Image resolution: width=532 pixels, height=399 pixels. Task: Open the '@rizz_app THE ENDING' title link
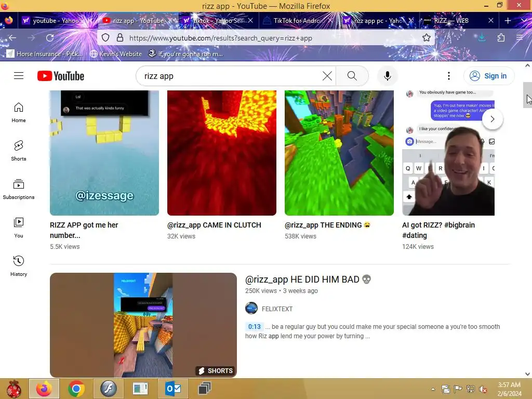[327, 225]
